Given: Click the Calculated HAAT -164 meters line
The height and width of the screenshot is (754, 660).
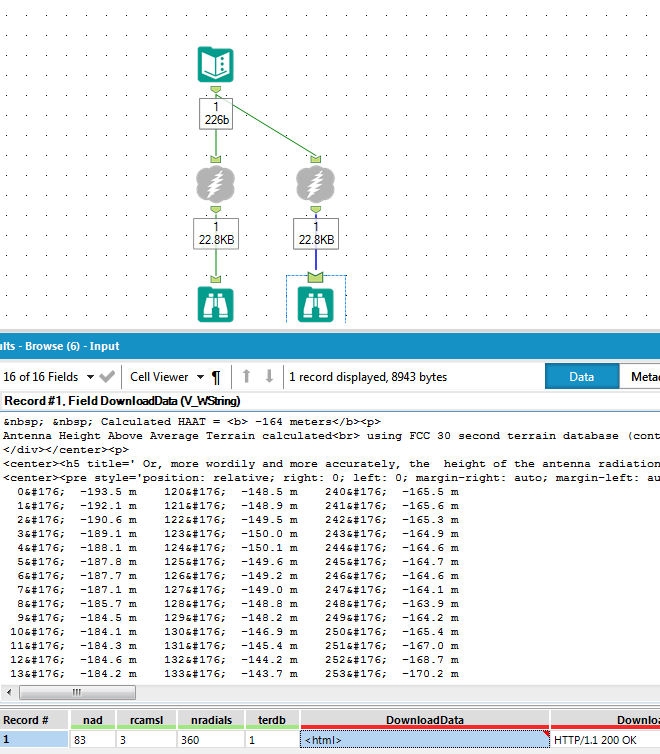Looking at the screenshot, I should 192,422.
